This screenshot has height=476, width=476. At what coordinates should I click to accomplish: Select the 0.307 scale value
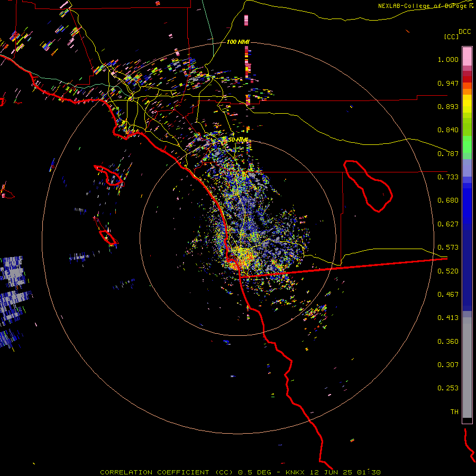(448, 365)
